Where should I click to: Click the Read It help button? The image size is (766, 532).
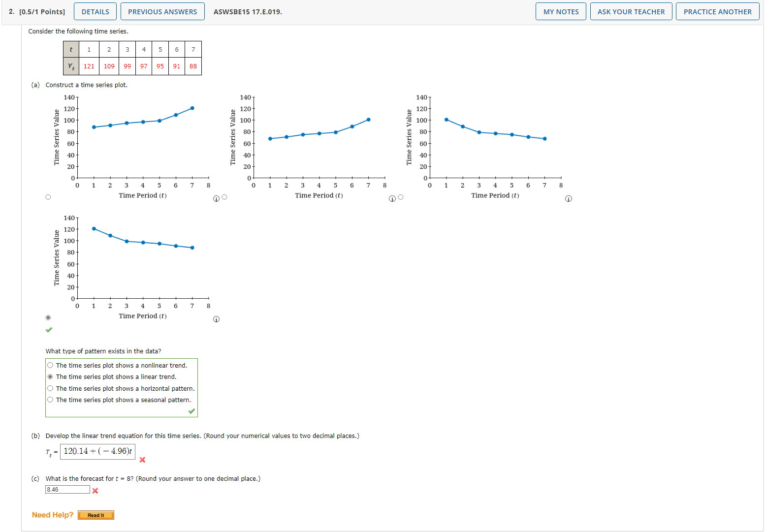coord(96,515)
